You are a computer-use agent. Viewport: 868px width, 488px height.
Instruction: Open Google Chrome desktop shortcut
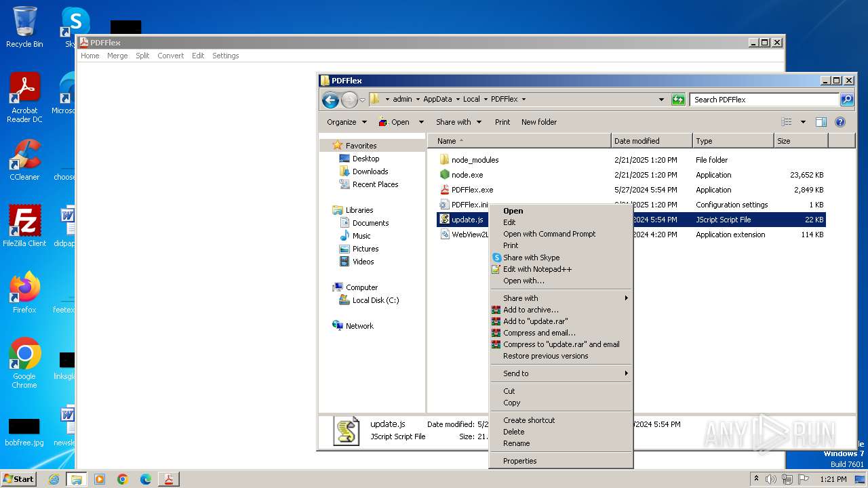pyautogui.click(x=24, y=363)
